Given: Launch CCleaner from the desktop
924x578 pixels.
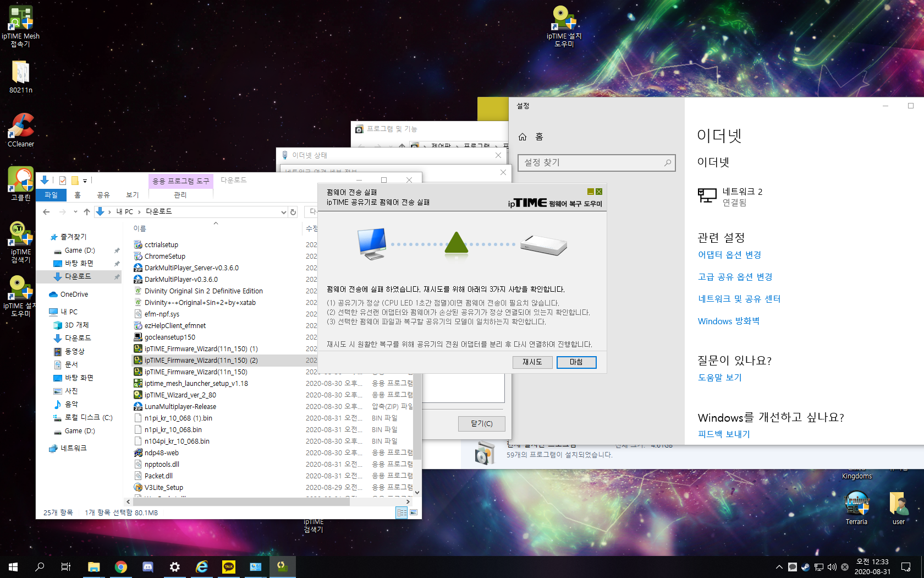Looking at the screenshot, I should click(20, 130).
